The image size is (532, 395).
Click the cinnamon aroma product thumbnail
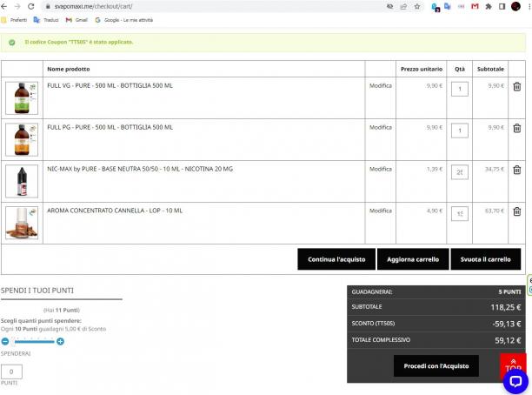pyautogui.click(x=22, y=223)
